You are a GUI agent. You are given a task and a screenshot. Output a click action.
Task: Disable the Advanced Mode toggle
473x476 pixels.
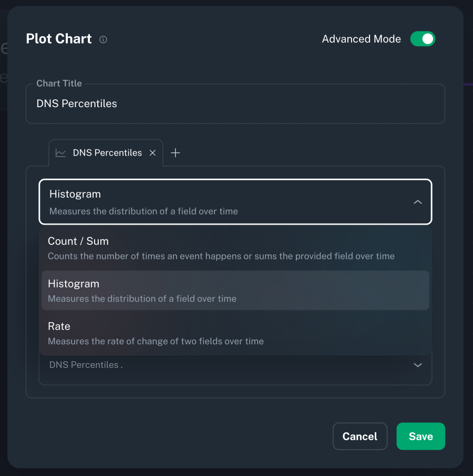(423, 39)
